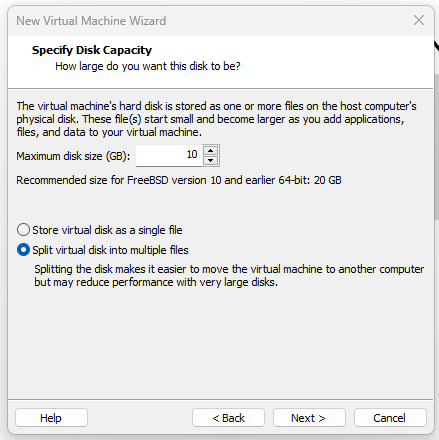Click the Maximum disk size input field
The height and width of the screenshot is (440, 439).
[169, 155]
